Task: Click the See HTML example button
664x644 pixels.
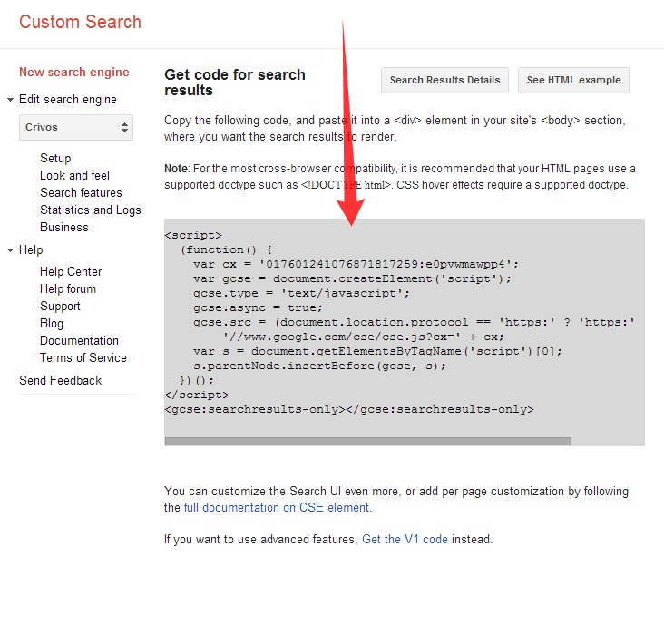Action: coord(573,80)
